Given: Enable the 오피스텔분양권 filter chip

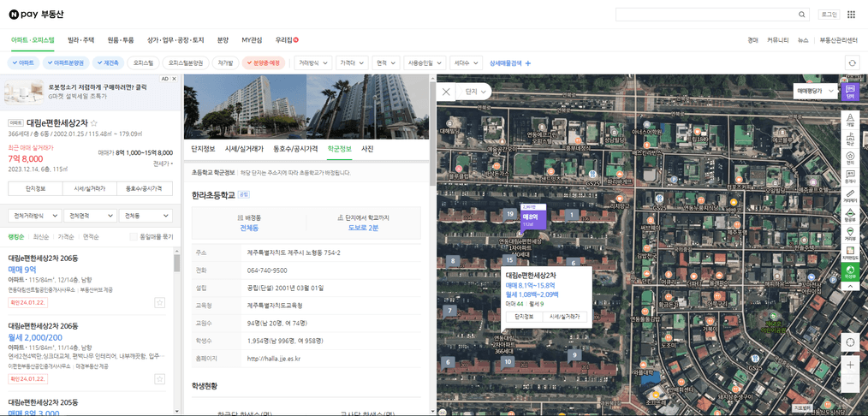Looking at the screenshot, I should (x=186, y=63).
